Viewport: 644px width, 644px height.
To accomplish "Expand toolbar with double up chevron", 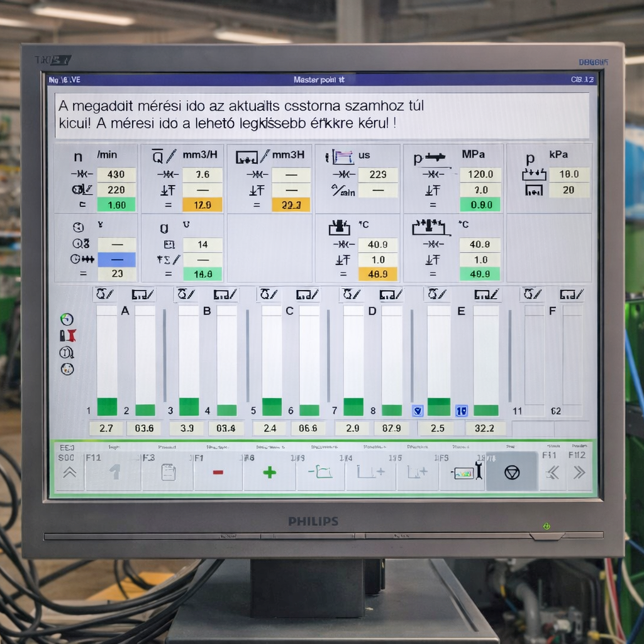I will [69, 472].
